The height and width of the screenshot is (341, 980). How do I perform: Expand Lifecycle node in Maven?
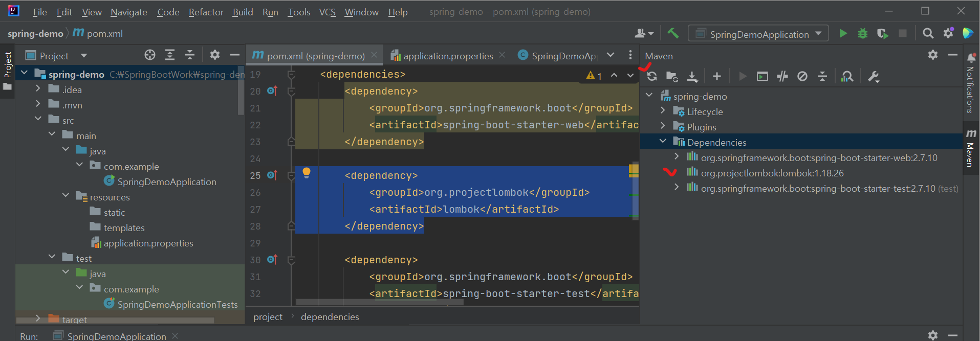[663, 111]
